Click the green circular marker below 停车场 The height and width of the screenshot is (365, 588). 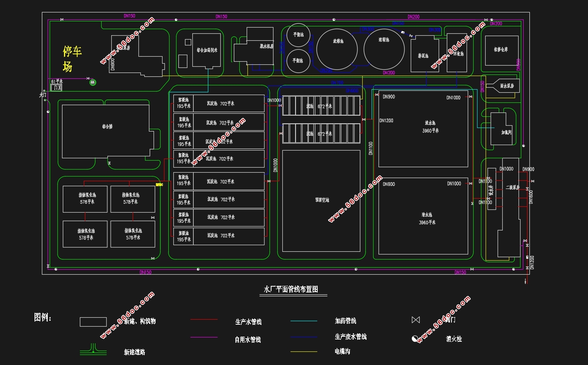click(x=93, y=82)
